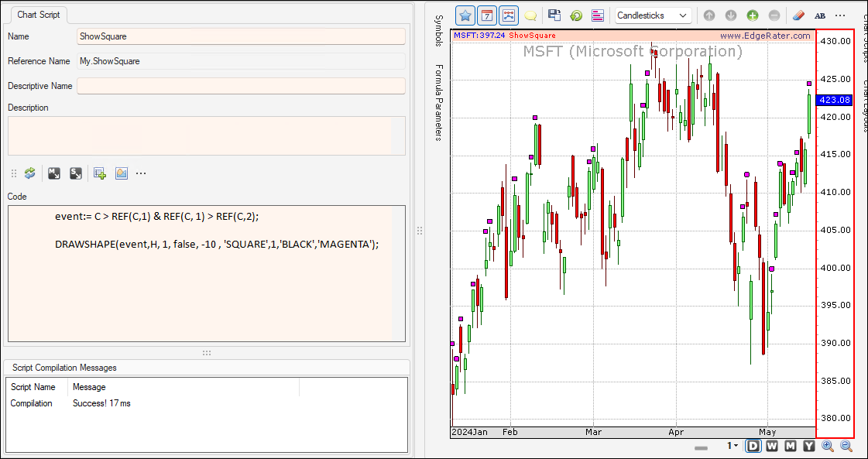Click the Reference Name field My.ShowSquare
868x459 pixels.
pos(241,61)
